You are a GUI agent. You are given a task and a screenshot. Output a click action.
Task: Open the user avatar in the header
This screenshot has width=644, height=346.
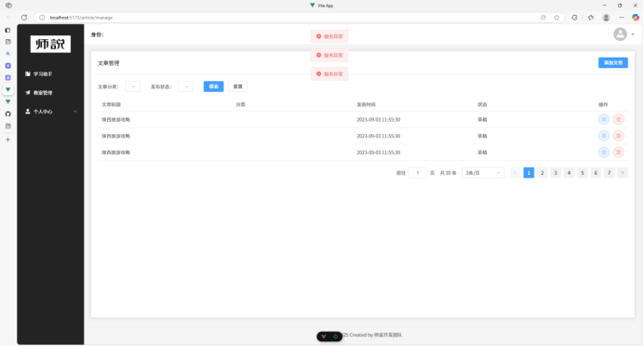tap(620, 34)
